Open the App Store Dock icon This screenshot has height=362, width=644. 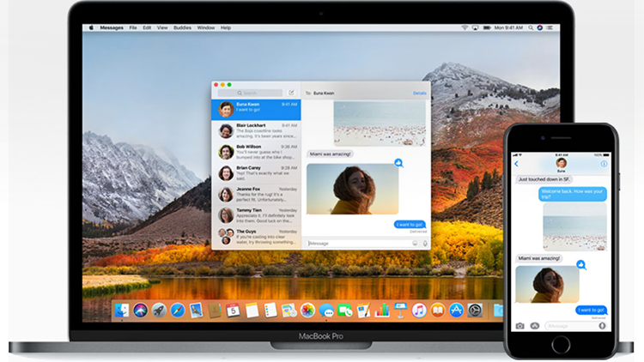click(456, 311)
